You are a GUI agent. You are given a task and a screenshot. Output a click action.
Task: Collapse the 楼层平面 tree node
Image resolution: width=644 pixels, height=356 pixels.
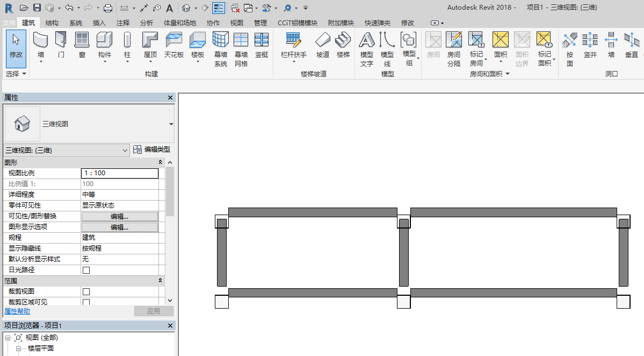coord(18,348)
